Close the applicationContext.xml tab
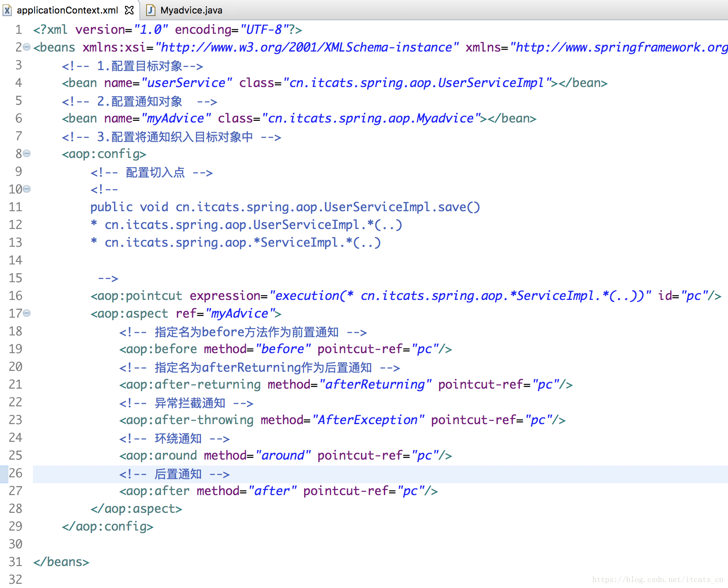The height and width of the screenshot is (588, 728). tap(130, 10)
